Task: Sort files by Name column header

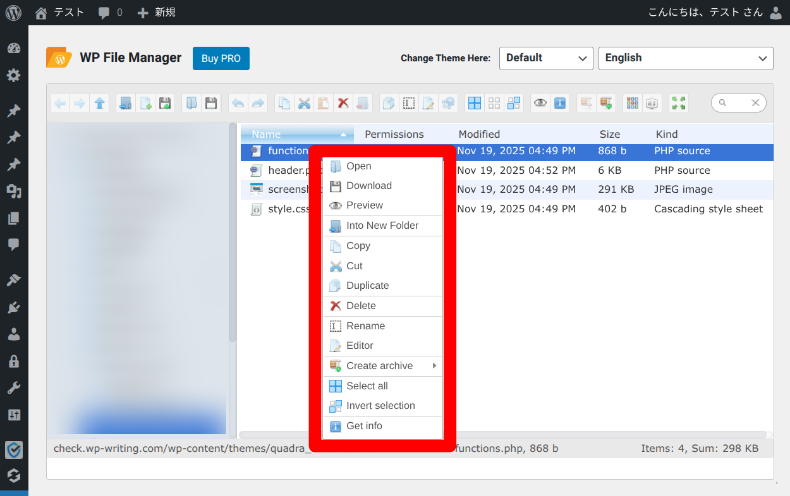Action: 297,135
